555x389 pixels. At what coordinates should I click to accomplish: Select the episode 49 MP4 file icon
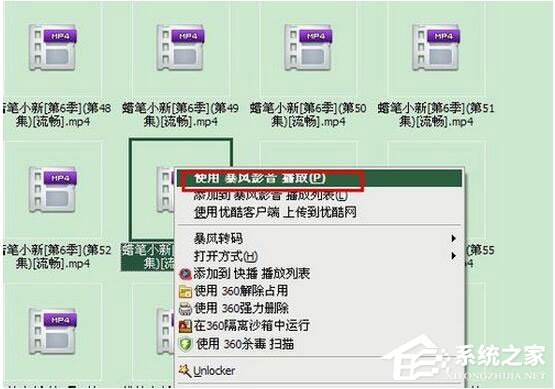click(x=181, y=47)
